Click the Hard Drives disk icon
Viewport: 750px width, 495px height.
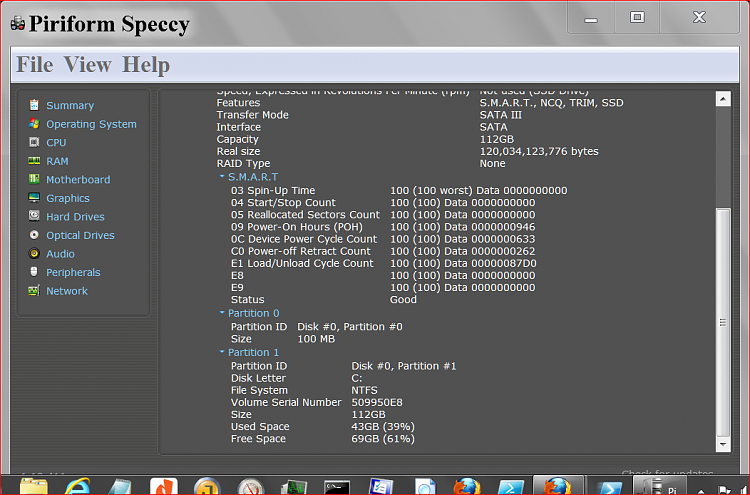click(x=34, y=216)
